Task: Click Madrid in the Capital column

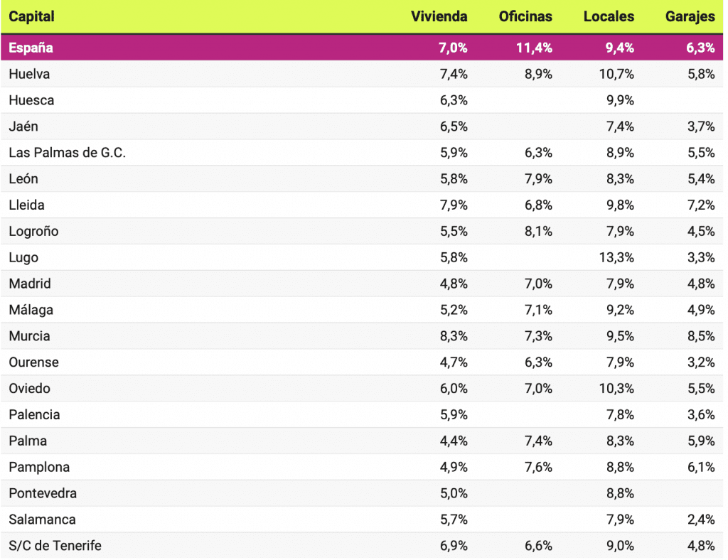Action: coord(30,284)
